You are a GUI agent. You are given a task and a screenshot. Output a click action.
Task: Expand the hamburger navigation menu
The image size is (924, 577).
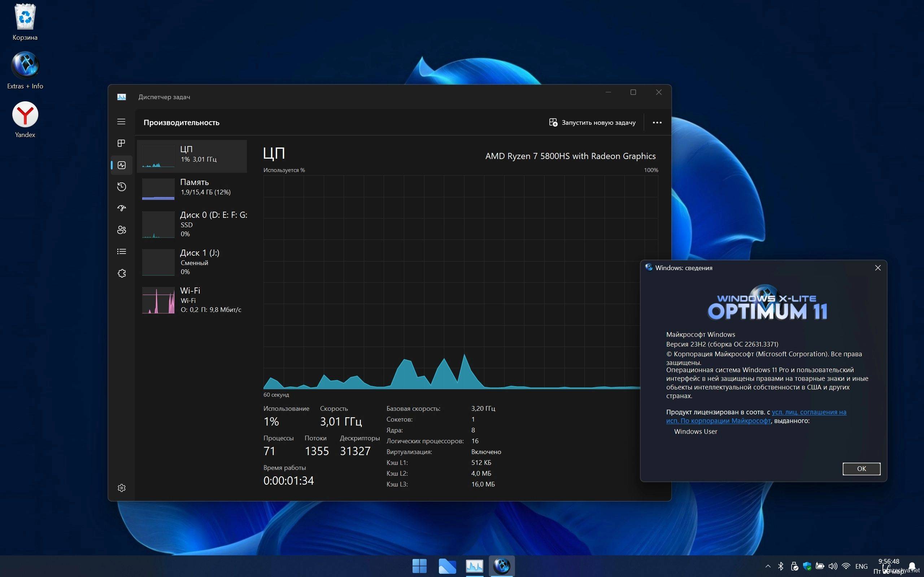click(x=121, y=122)
